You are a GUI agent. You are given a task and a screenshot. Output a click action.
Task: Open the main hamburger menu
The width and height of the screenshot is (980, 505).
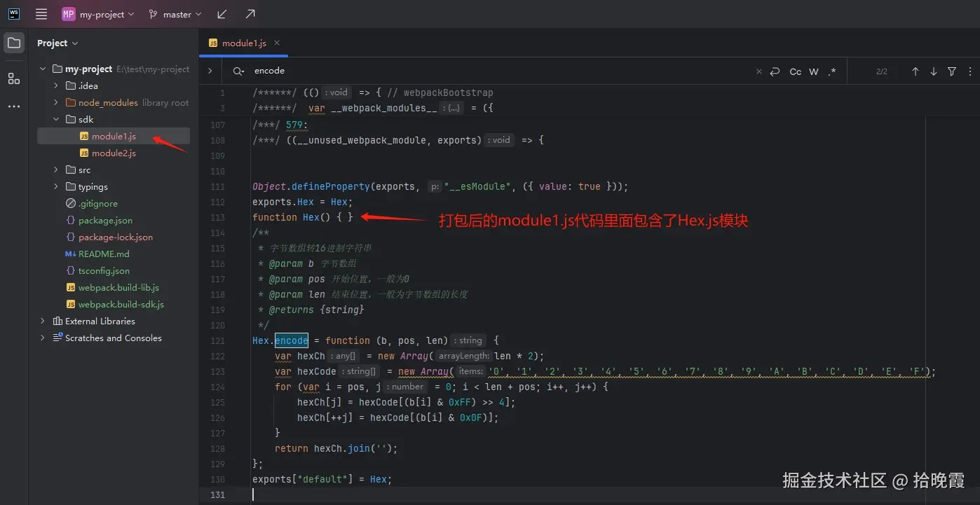41,14
